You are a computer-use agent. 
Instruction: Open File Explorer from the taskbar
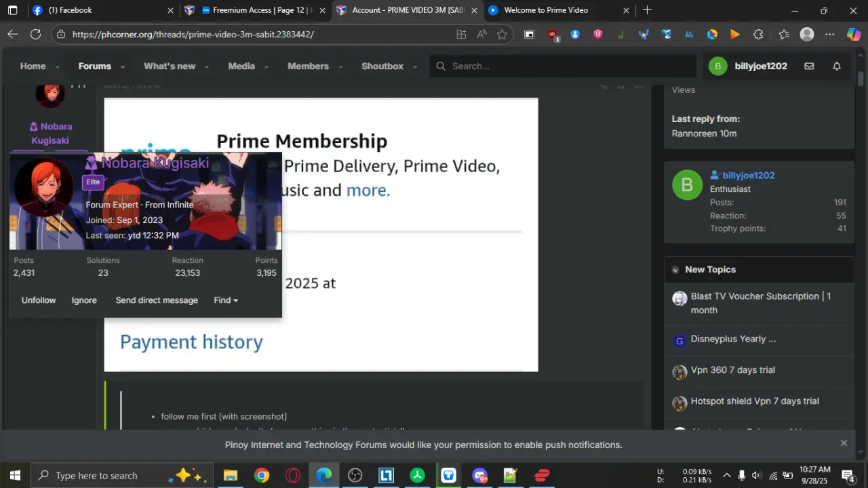coord(231,476)
